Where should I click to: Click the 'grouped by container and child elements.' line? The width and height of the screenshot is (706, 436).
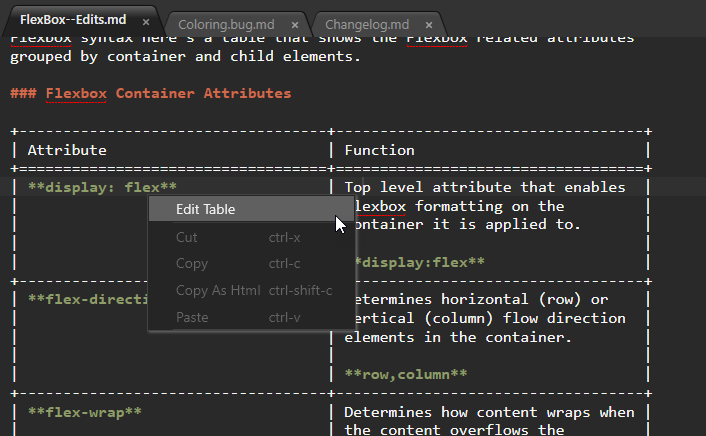pyautogui.click(x=186, y=56)
